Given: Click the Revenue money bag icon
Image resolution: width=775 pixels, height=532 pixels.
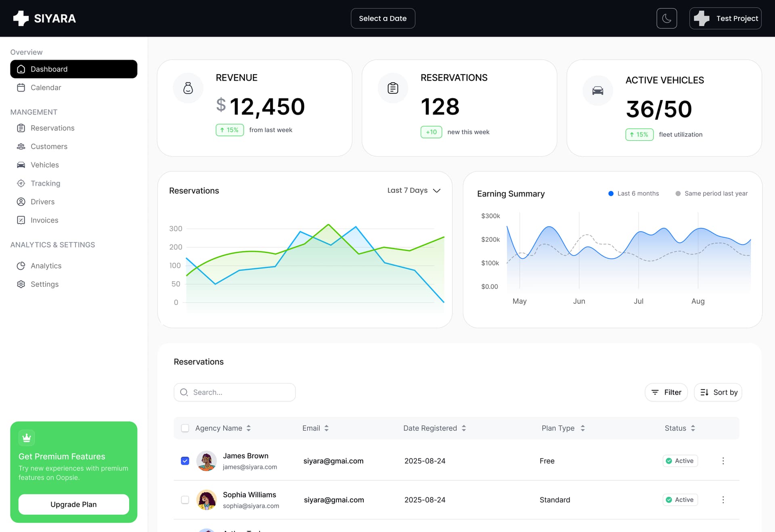Looking at the screenshot, I should pos(188,88).
